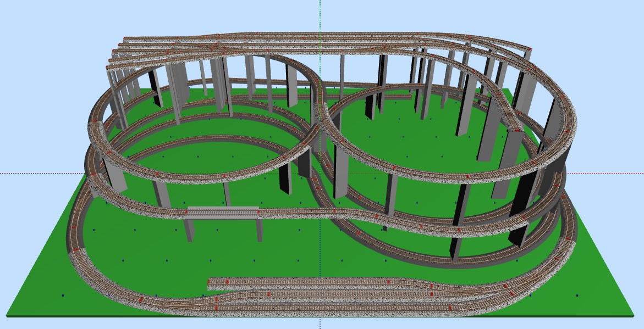This screenshot has width=644, height=329.
Task: Click the turnout on bottom ground-level siding
Action: pos(434,286)
